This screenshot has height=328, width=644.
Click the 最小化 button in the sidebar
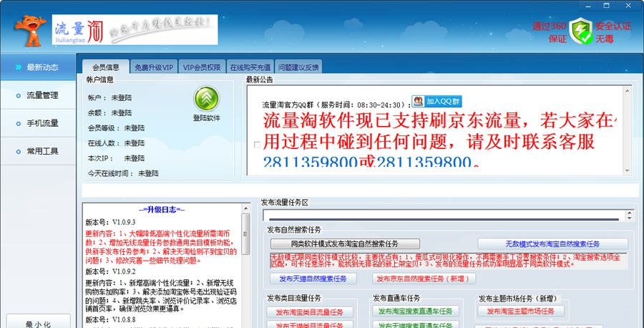pyautogui.click(x=38, y=323)
